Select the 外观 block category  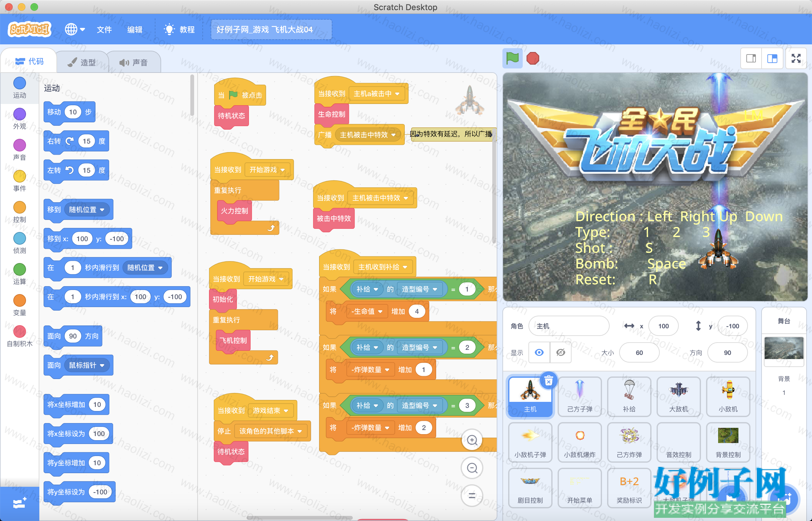(x=20, y=119)
